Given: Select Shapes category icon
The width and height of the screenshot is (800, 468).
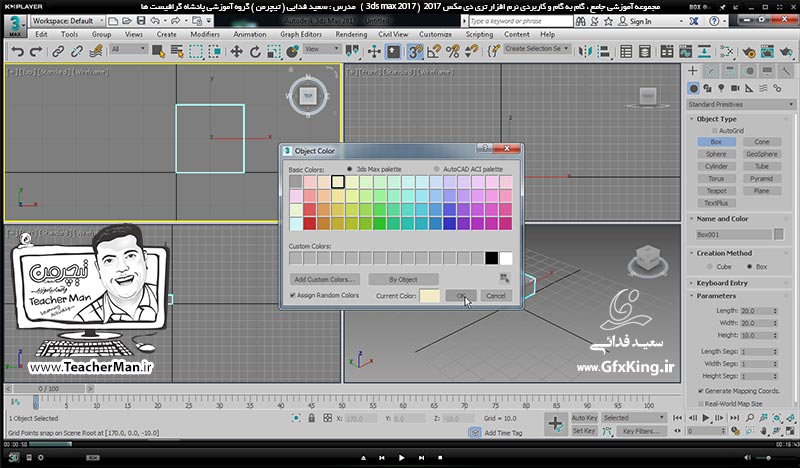Looking at the screenshot, I should click(707, 88).
